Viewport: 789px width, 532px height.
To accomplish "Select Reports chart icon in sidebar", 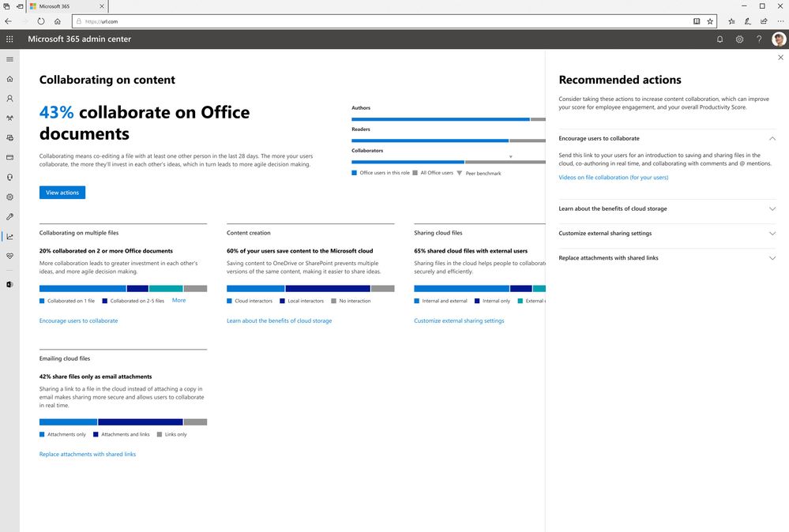I will point(9,236).
